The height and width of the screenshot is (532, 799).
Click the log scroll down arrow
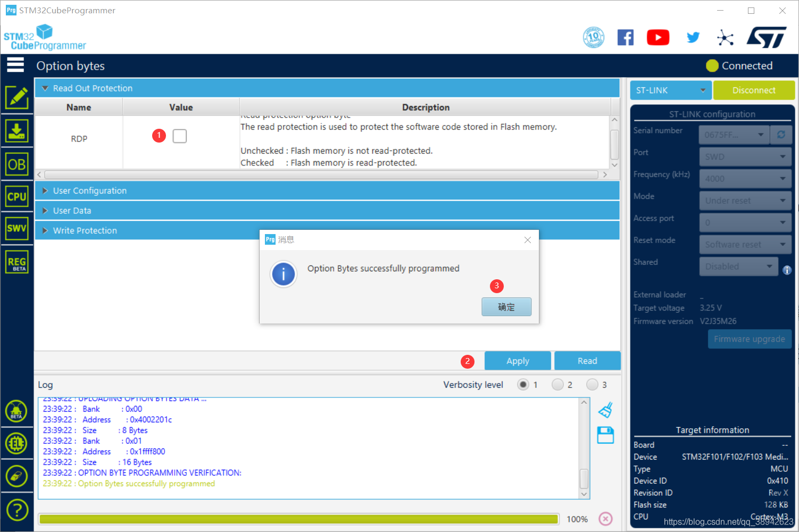click(584, 494)
